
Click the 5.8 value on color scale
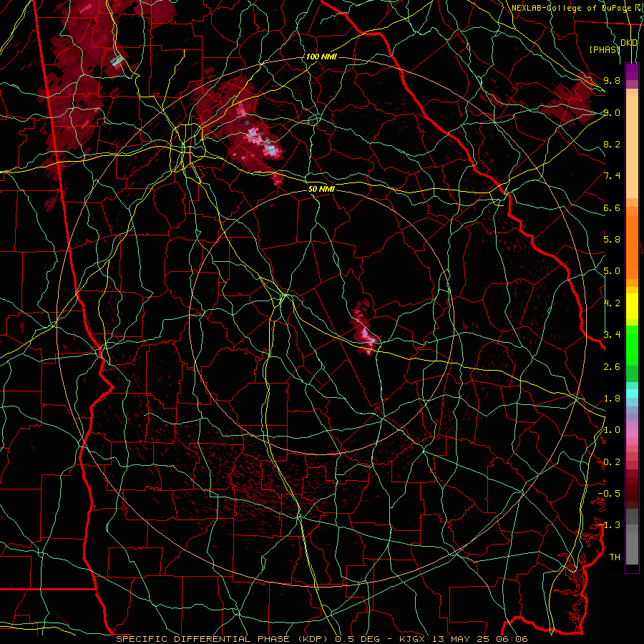pyautogui.click(x=612, y=240)
